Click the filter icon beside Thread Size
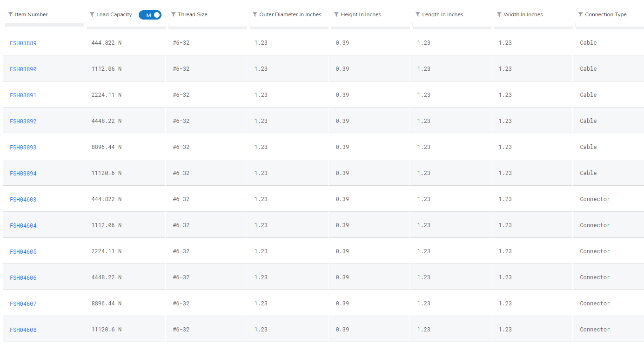 pos(174,14)
